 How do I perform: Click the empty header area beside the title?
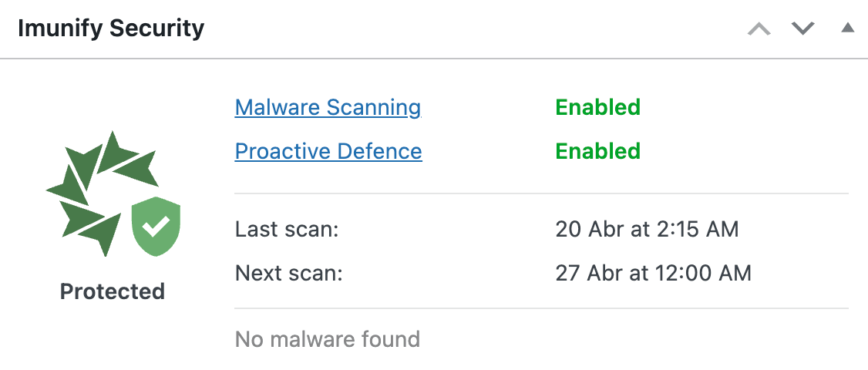[x=463, y=29]
